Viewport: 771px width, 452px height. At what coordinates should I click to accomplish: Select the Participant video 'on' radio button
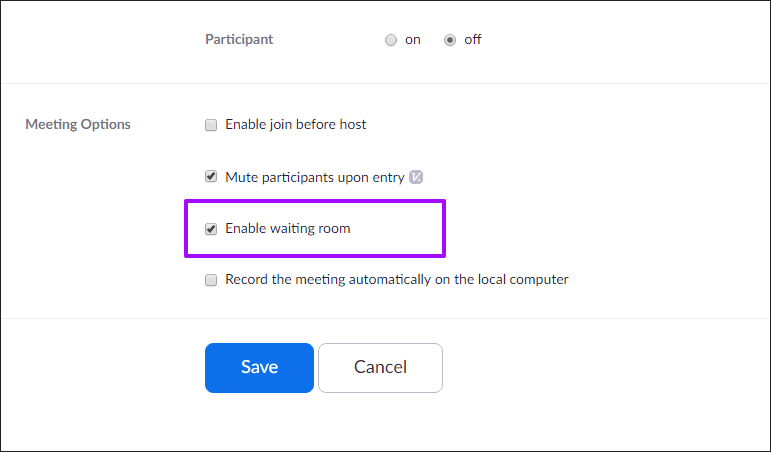pos(391,40)
